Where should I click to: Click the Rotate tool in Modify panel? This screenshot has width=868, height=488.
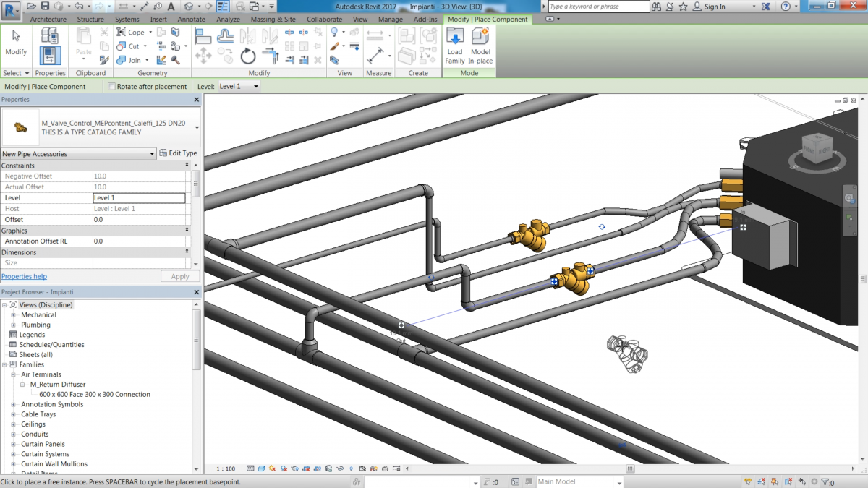[248, 56]
